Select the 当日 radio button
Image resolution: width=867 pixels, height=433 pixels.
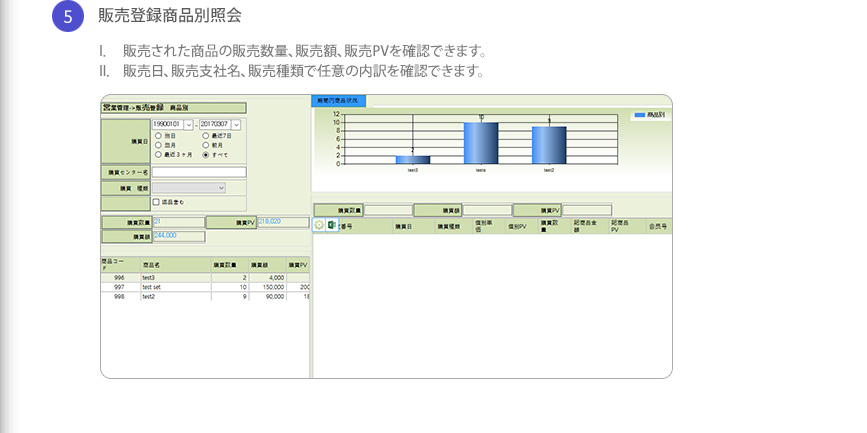[156, 135]
